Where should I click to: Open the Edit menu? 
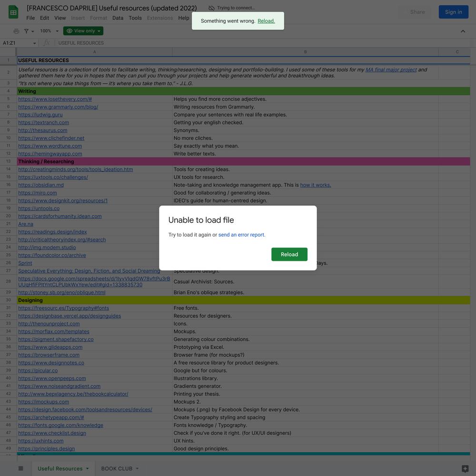[44, 18]
